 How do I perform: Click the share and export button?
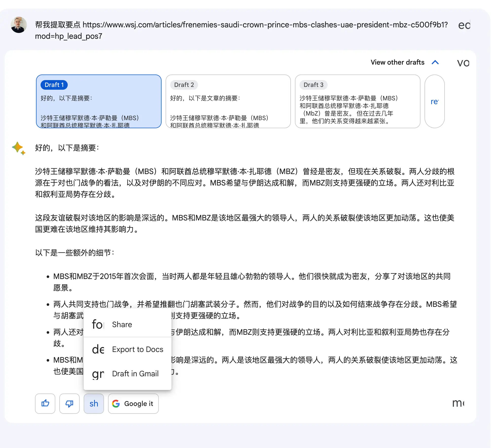(94, 403)
